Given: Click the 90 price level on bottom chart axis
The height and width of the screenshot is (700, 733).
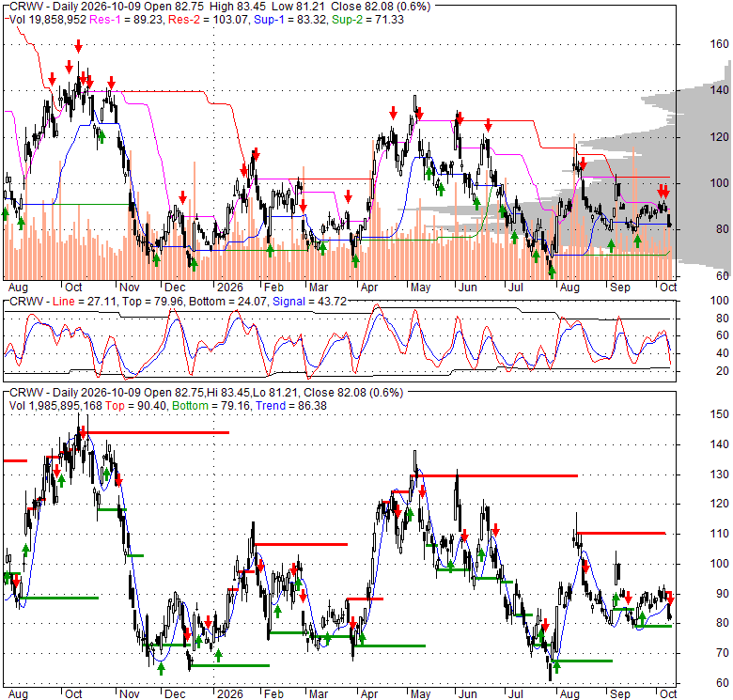Looking at the screenshot, I should pyautogui.click(x=723, y=594).
